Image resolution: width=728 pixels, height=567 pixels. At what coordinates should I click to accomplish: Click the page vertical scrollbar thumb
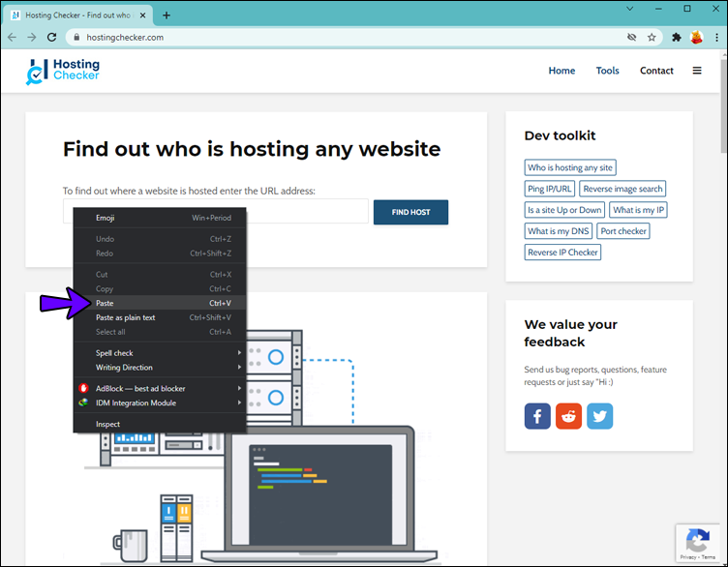tap(723, 105)
